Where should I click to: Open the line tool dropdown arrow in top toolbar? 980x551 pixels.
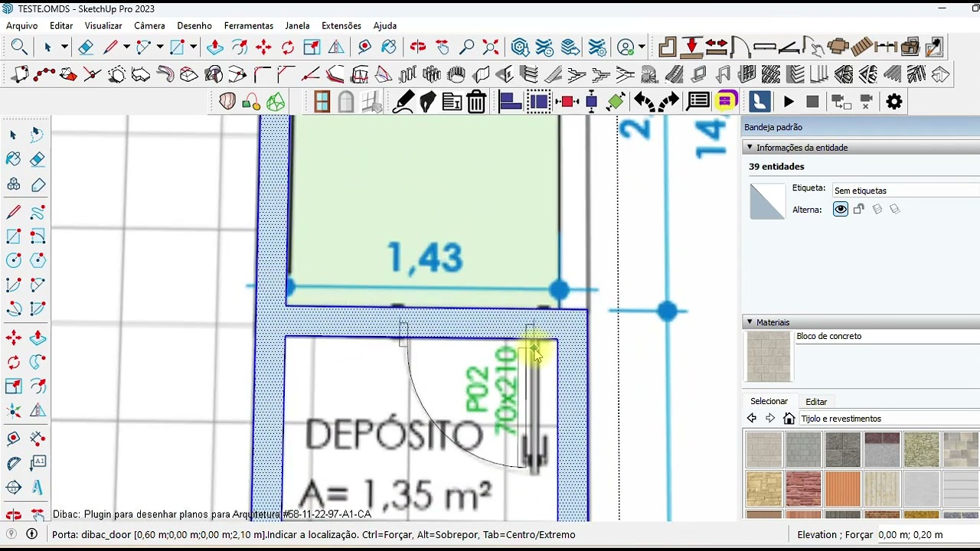click(x=126, y=47)
